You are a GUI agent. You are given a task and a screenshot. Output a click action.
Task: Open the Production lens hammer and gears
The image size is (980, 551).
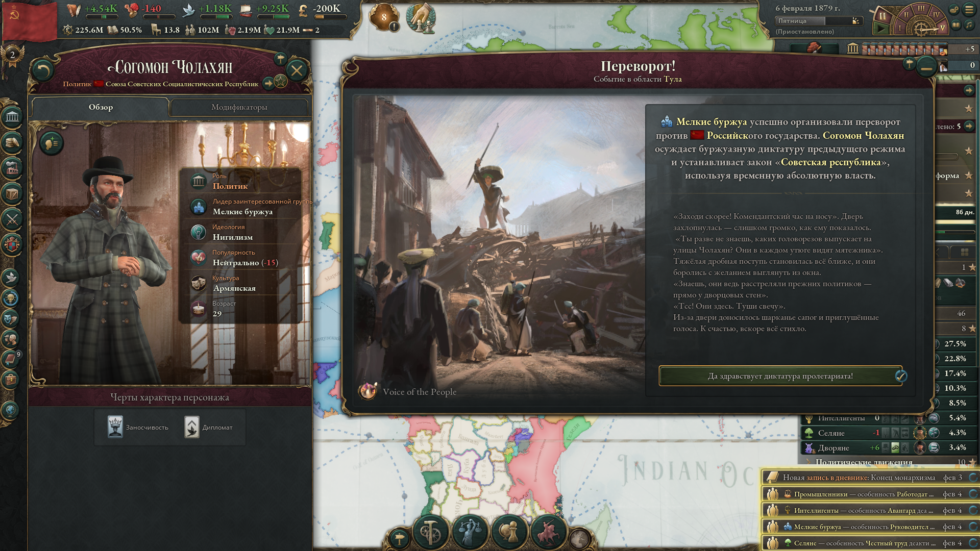[x=431, y=532]
